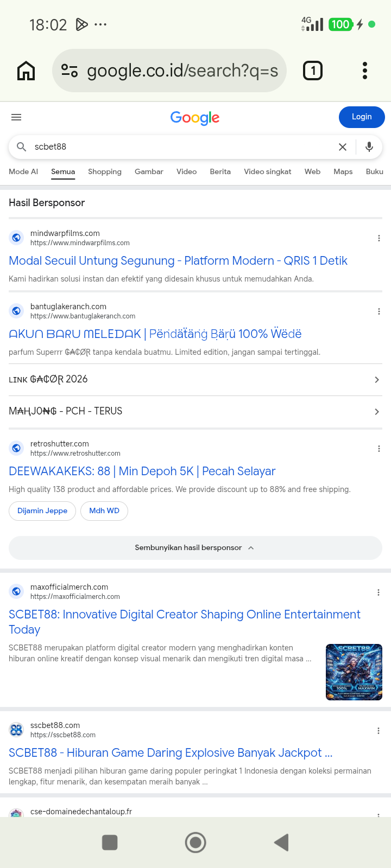
Task: Tap the Dijamin Jeppe chip
Action: (42, 511)
